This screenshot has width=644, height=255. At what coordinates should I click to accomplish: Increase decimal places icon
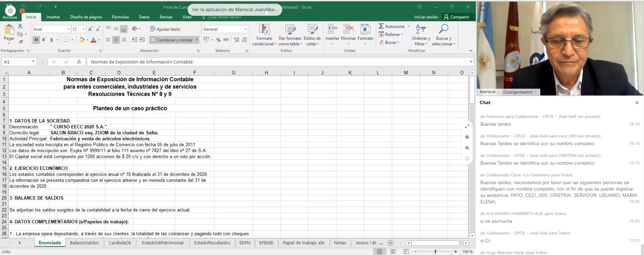coord(237,40)
